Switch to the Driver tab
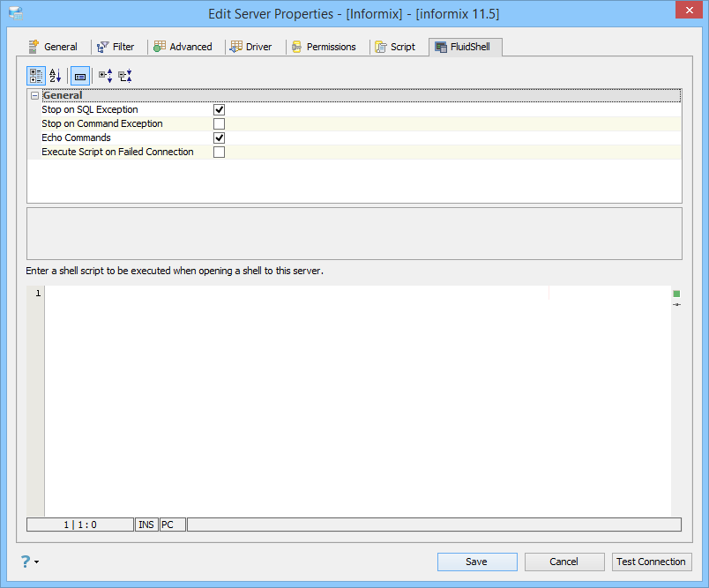 (x=251, y=47)
